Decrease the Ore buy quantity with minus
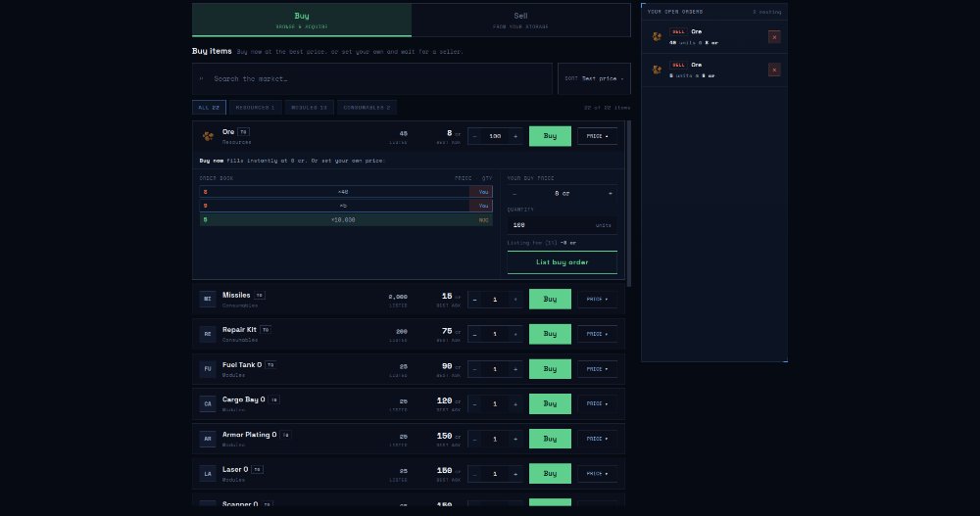Viewport: 980px width, 516px height. point(475,136)
